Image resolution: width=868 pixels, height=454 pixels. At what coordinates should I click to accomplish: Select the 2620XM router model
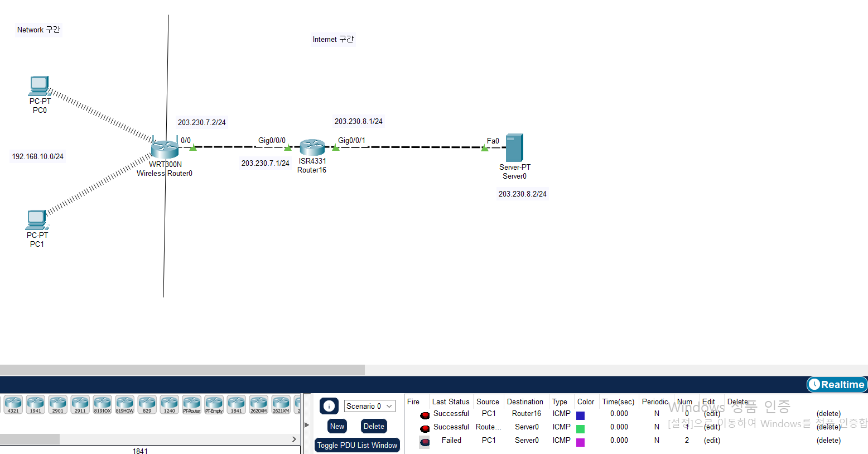pos(258,404)
